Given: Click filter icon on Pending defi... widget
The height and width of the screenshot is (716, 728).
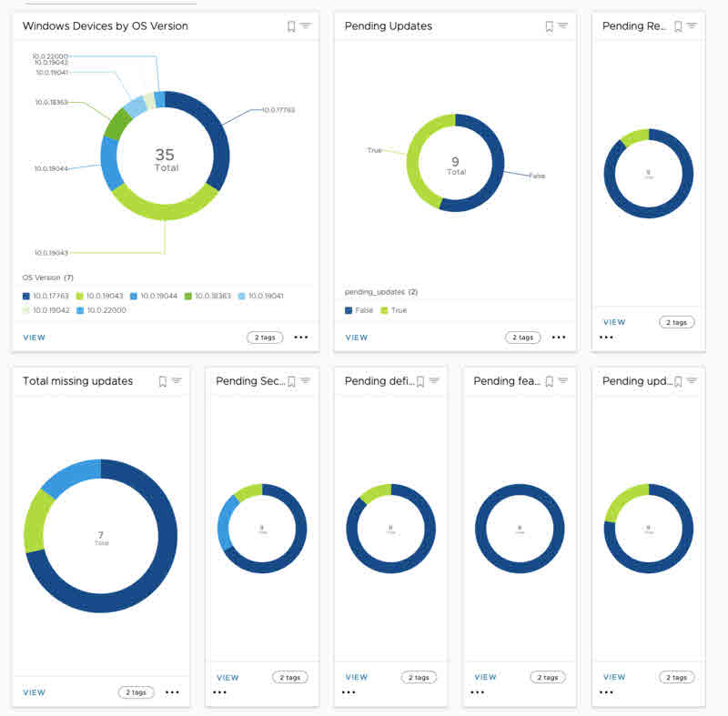Looking at the screenshot, I should click(434, 380).
